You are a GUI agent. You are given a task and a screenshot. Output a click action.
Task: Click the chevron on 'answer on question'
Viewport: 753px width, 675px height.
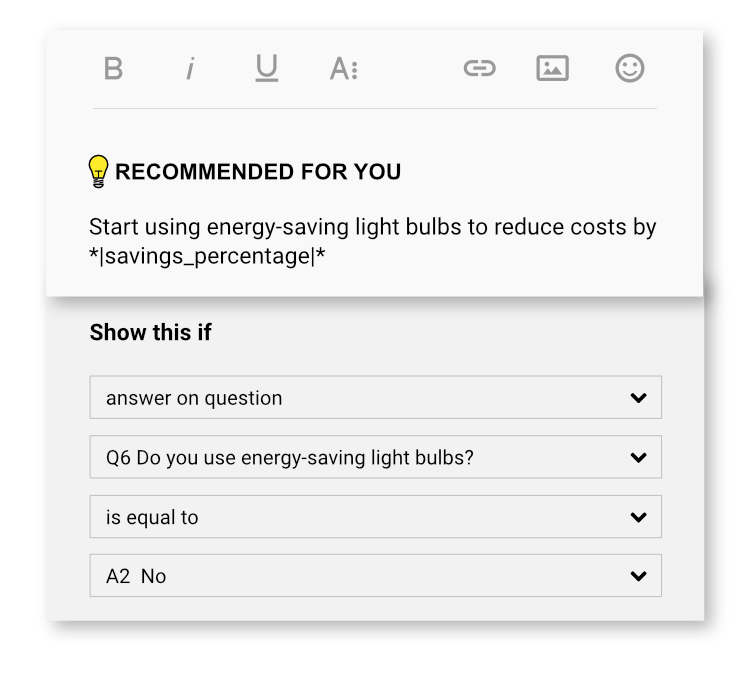point(639,398)
